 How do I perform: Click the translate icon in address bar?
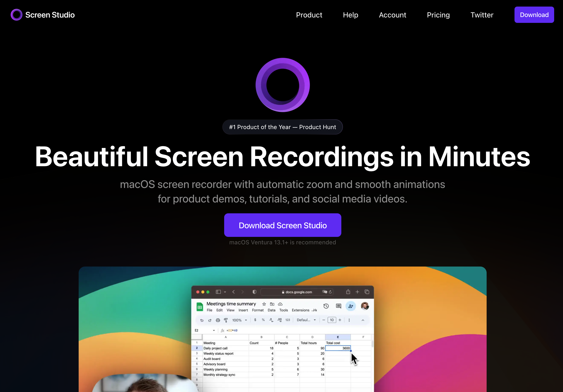point(325,292)
